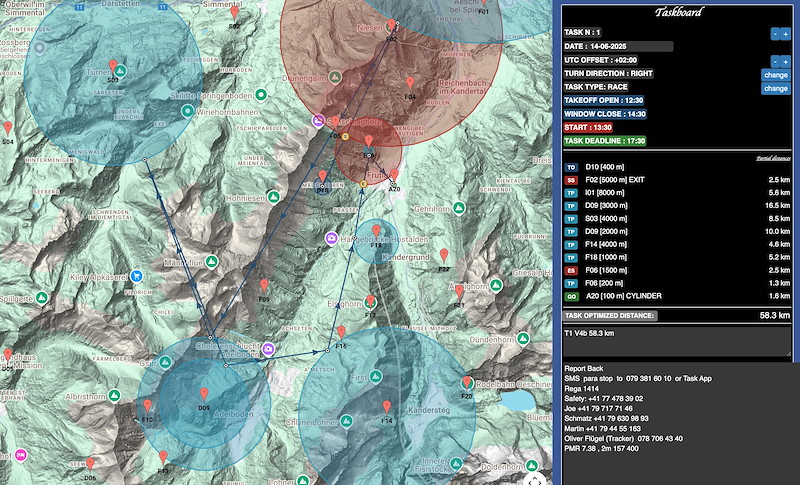800x485 pixels.
Task: Increase the UTC offset with plus
Action: point(786,61)
